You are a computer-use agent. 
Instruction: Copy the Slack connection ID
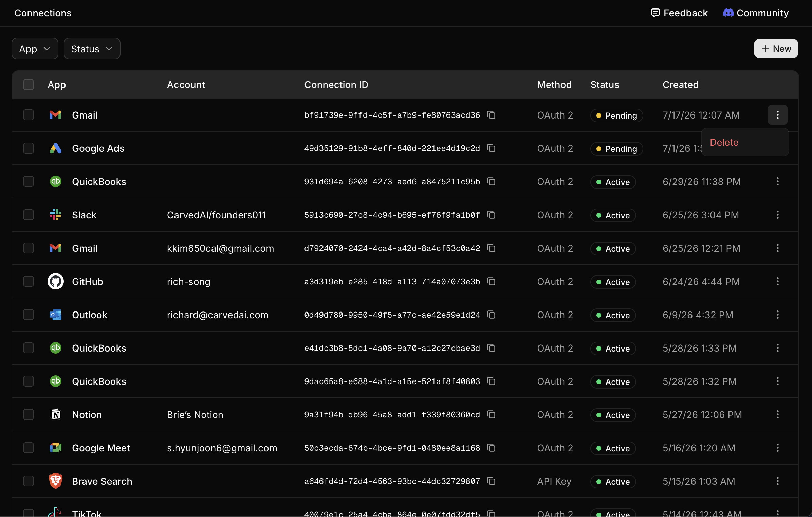click(491, 215)
